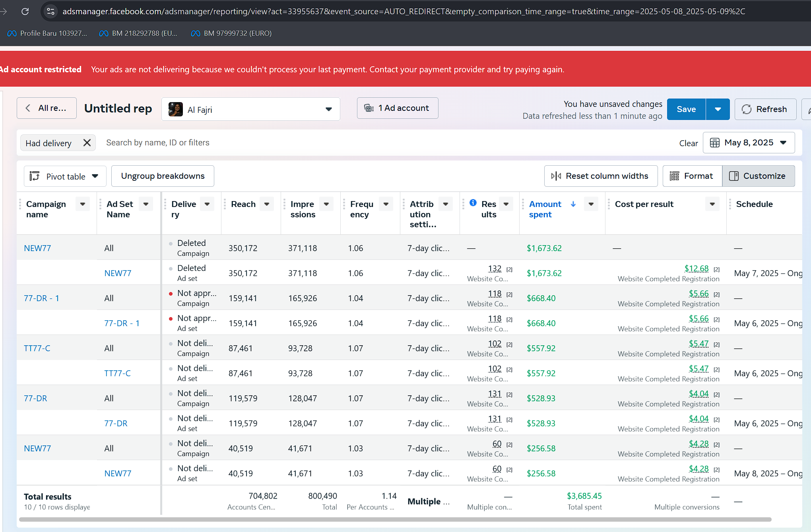The image size is (811, 532).
Task: Open the Customize columns panel
Action: (758, 176)
